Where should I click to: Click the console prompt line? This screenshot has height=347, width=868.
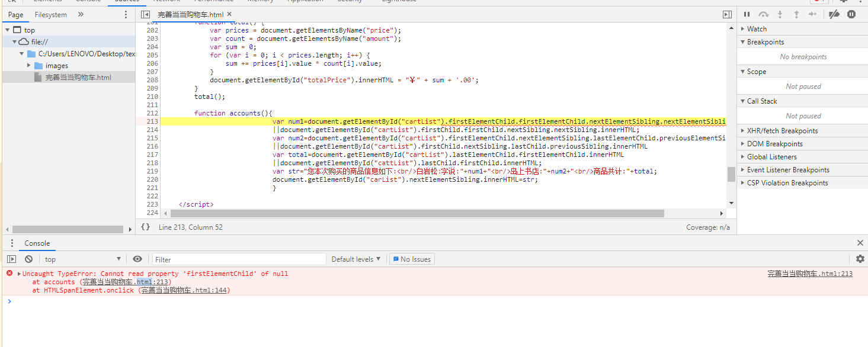pos(437,301)
